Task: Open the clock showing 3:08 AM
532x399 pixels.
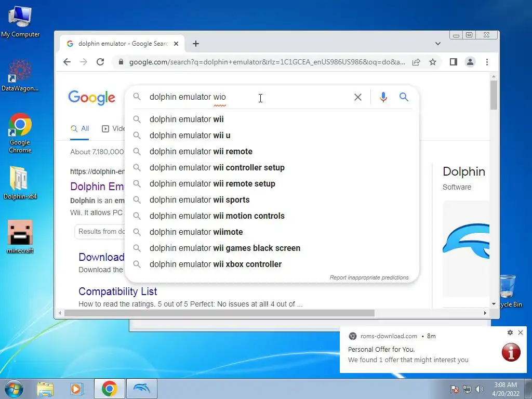Action: click(x=506, y=389)
